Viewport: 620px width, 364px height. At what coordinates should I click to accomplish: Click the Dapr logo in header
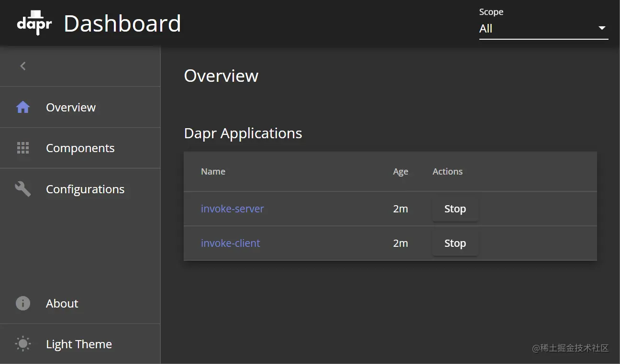(x=34, y=23)
